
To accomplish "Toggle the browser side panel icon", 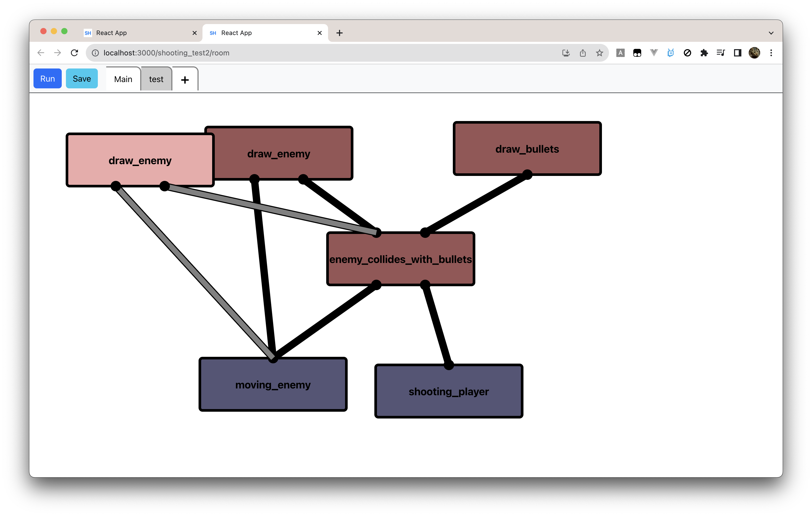I will coord(737,53).
